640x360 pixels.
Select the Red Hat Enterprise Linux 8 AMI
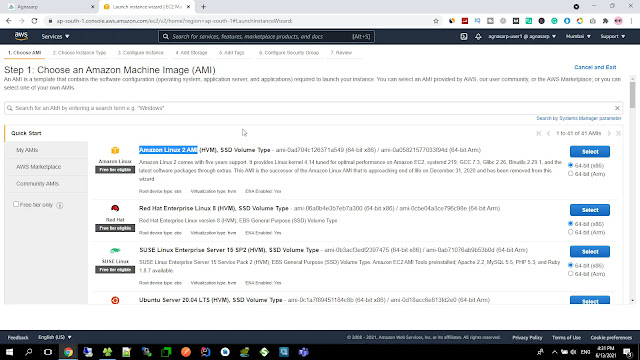(x=590, y=210)
